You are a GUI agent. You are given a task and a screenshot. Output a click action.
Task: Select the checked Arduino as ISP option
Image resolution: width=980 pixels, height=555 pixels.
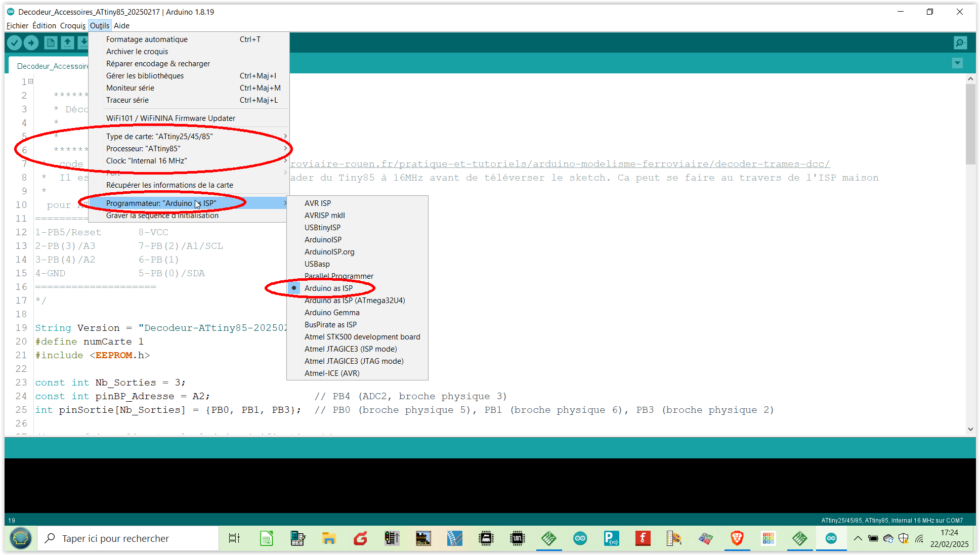coord(357,288)
